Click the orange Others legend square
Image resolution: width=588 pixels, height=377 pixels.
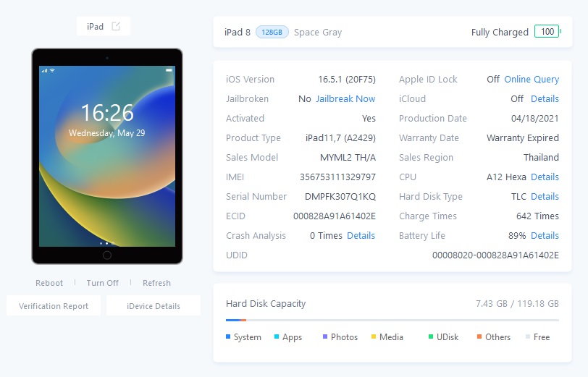pos(479,336)
